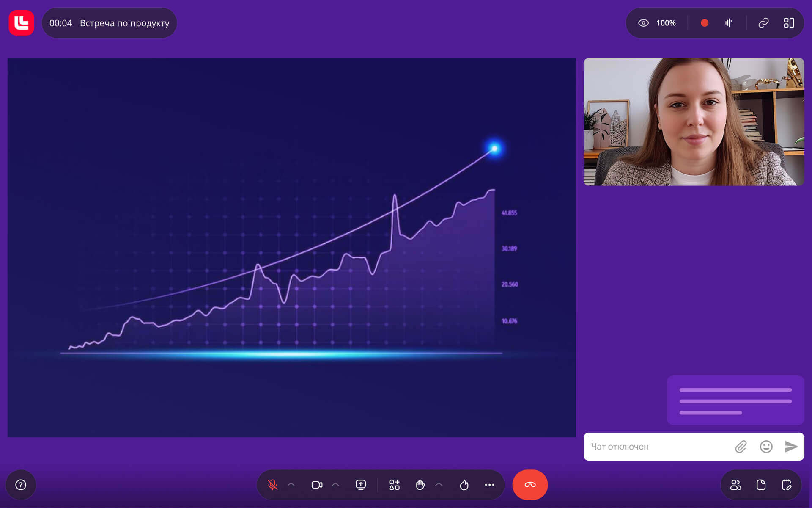
Task: Open more options three dots menu
Action: [489, 485]
